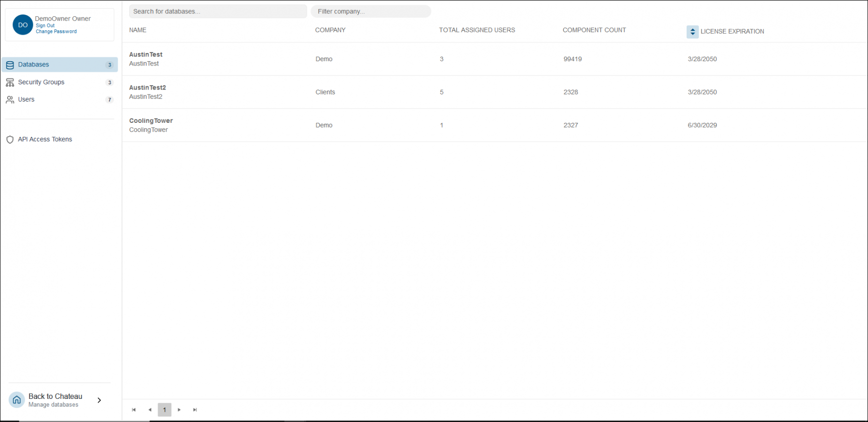The height and width of the screenshot is (422, 868).
Task: Go to the last page of results
Action: [x=195, y=410]
